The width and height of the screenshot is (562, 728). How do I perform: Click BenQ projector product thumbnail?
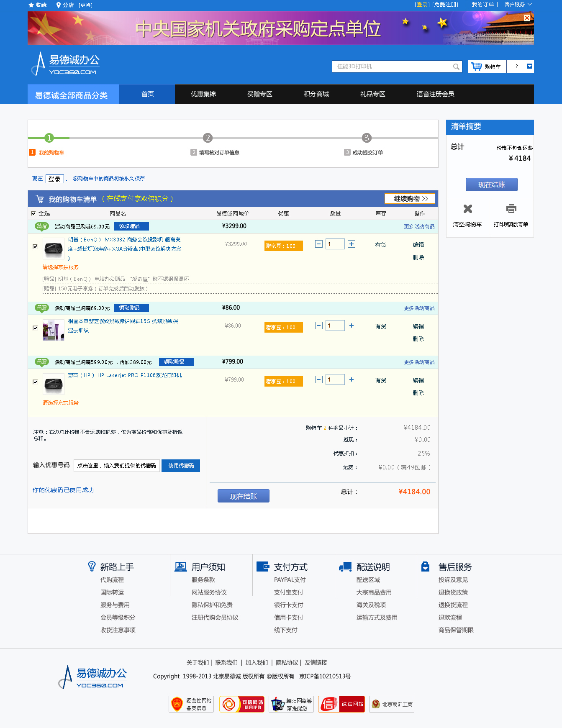coord(54,249)
